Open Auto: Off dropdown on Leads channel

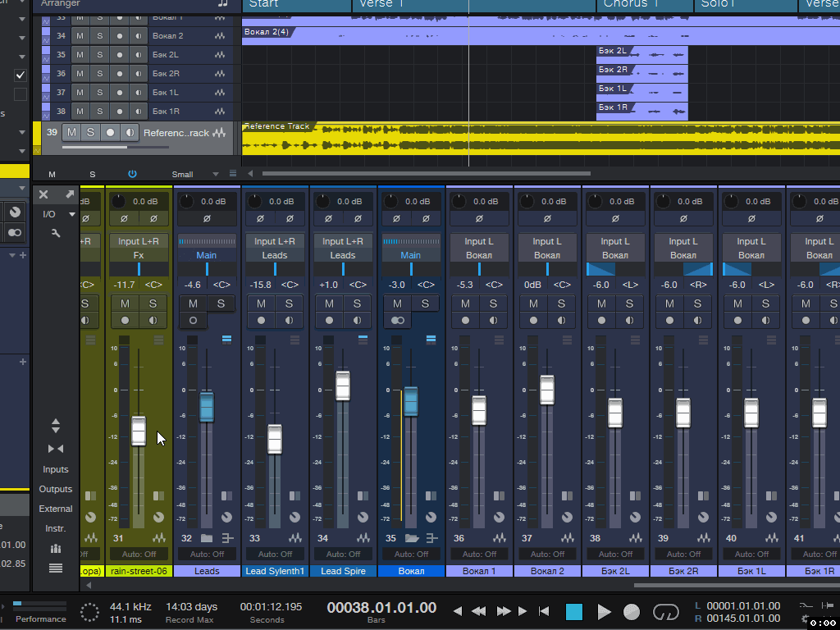(207, 554)
